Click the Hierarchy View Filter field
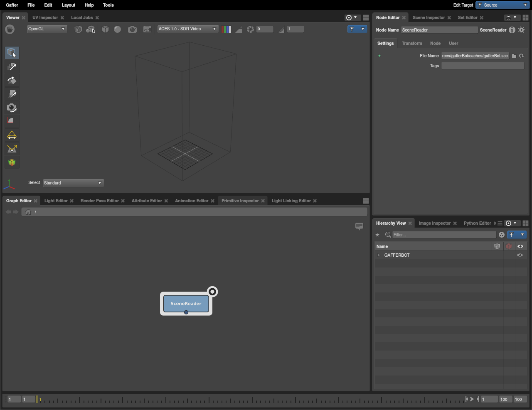 tap(444, 235)
